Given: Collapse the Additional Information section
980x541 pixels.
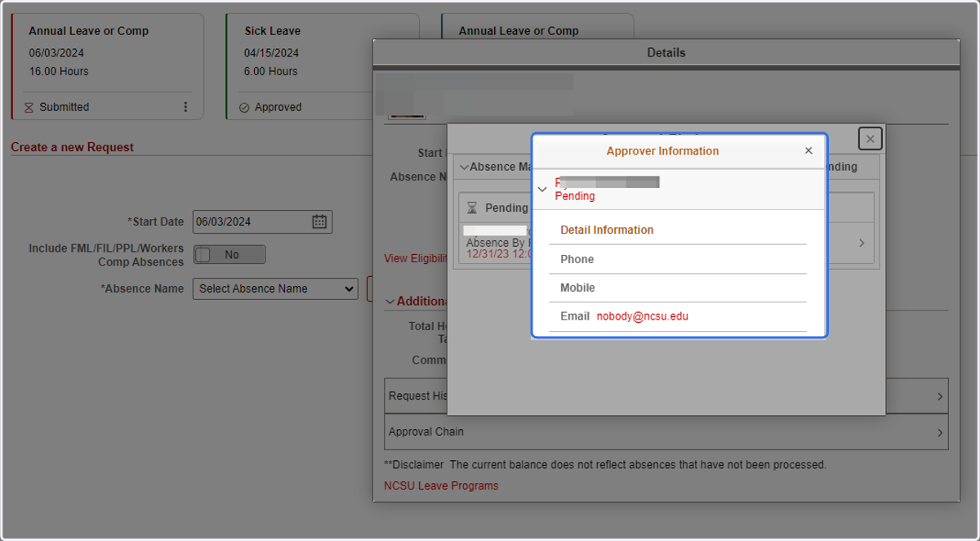Looking at the screenshot, I should coord(390,302).
